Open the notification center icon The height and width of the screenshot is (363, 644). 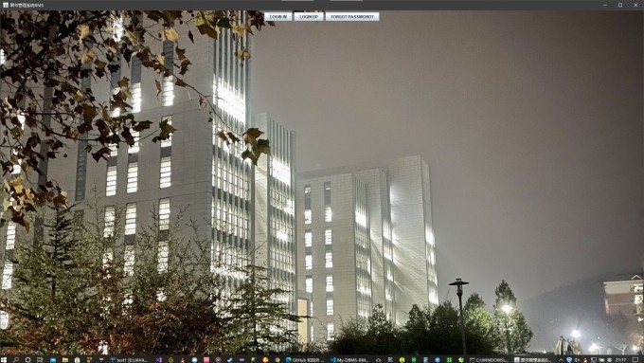[x=635, y=360]
